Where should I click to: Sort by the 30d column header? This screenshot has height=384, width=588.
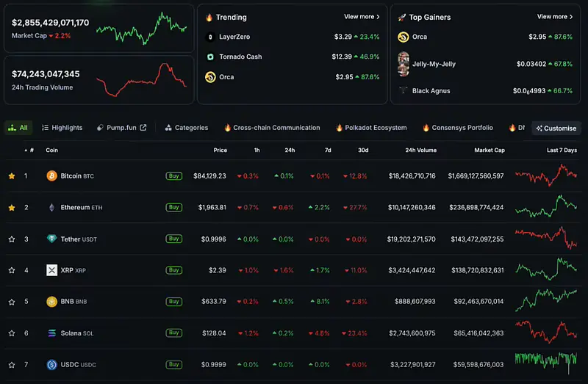[363, 150]
